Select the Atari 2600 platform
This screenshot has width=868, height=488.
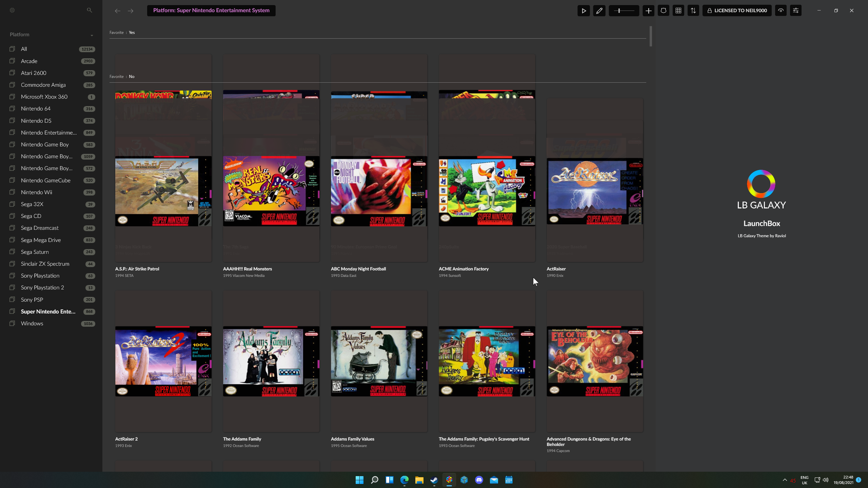[52, 73]
